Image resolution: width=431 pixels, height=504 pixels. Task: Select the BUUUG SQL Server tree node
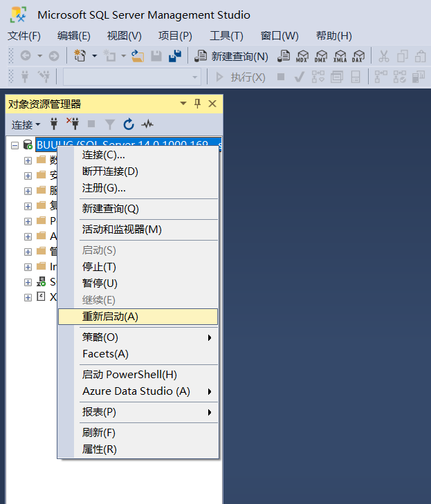coord(129,144)
